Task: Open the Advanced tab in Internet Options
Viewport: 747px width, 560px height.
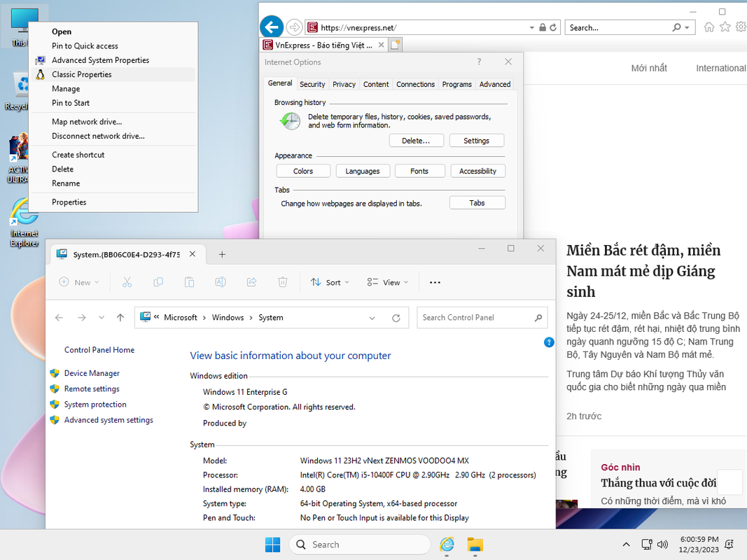Action: click(x=495, y=84)
